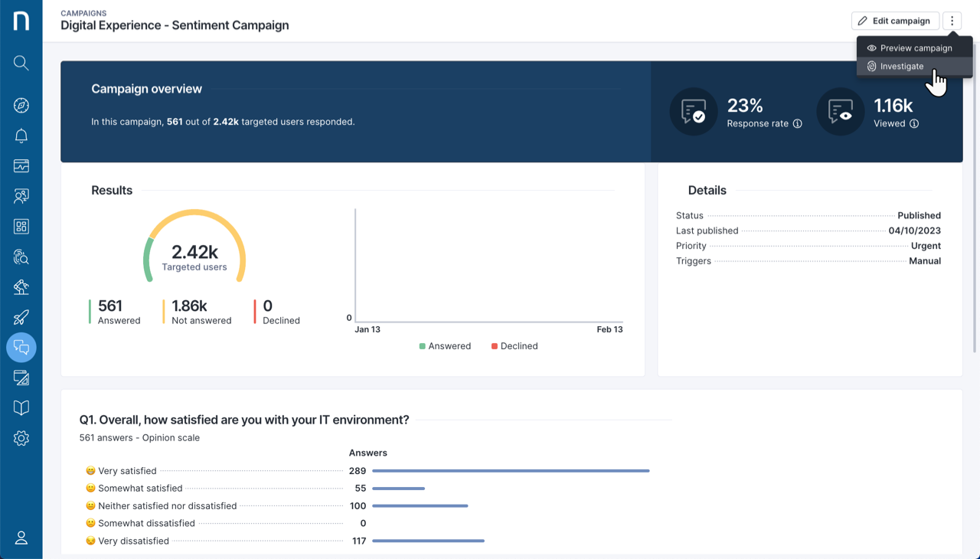
Task: Click the info icon beside Response rate
Action: tap(797, 124)
